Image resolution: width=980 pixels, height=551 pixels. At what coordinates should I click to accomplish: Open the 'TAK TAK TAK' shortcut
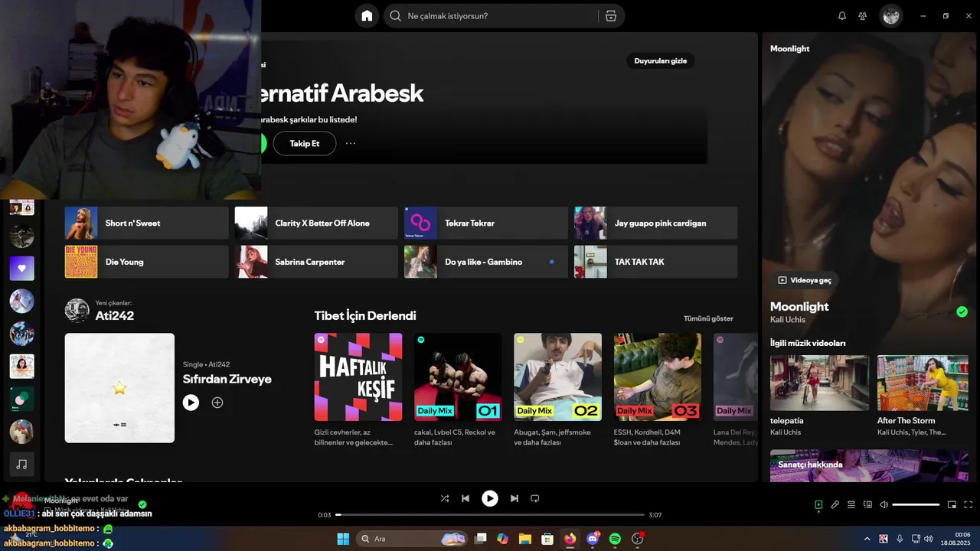tap(656, 262)
